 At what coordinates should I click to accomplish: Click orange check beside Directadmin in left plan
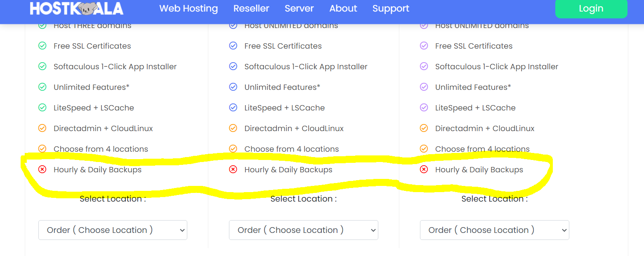(x=42, y=128)
